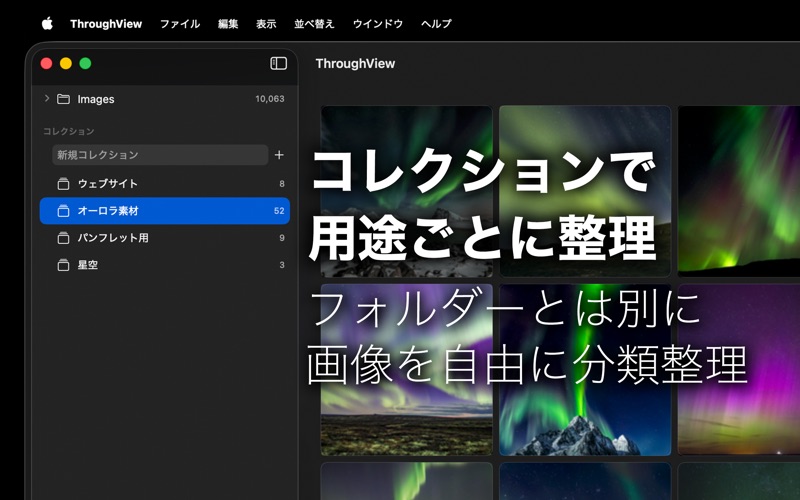The height and width of the screenshot is (500, 800).
Task: Click the 52 count on オーロラ素材
Action: click(x=279, y=211)
